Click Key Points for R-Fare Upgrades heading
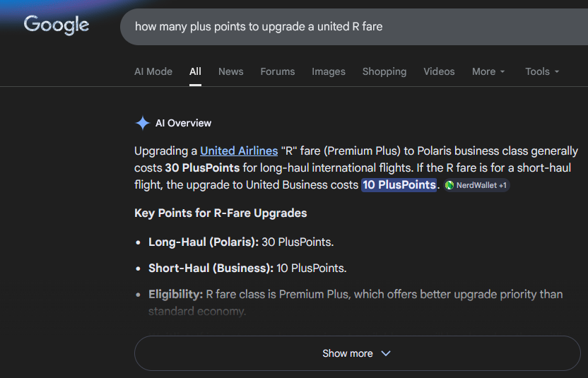Screen dimensions: 588x378 (220, 213)
